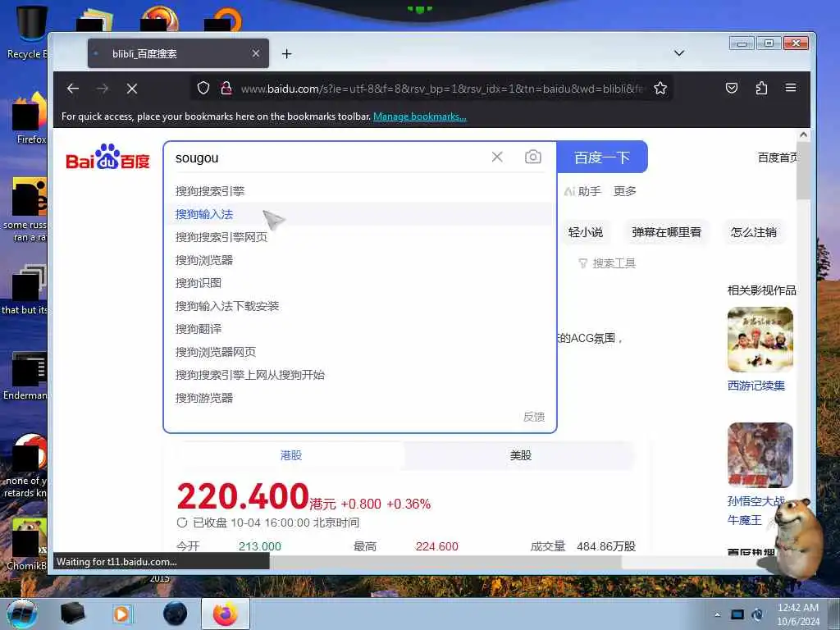Close the blibli_百度搜索 tab
This screenshot has width=840, height=630.
tap(256, 53)
